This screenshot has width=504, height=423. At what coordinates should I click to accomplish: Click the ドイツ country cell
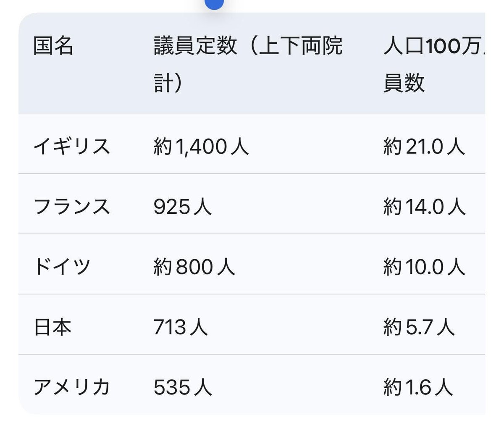(x=62, y=267)
